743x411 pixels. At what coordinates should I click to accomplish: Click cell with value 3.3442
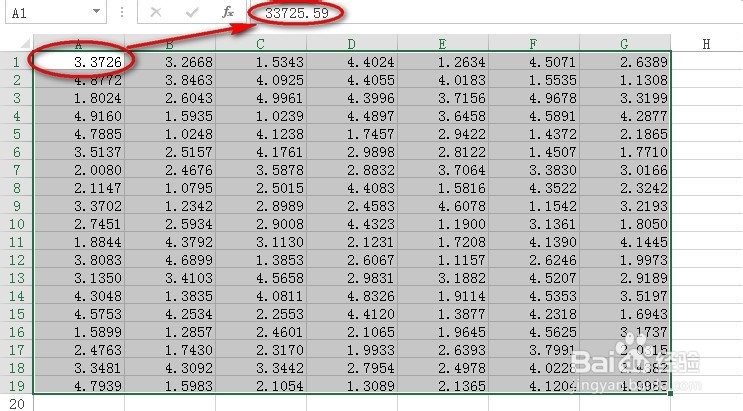(x=261, y=368)
